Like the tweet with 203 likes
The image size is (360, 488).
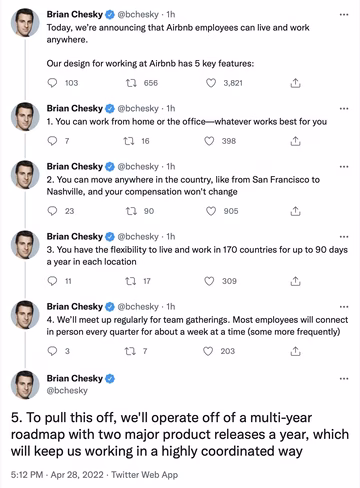pos(208,351)
